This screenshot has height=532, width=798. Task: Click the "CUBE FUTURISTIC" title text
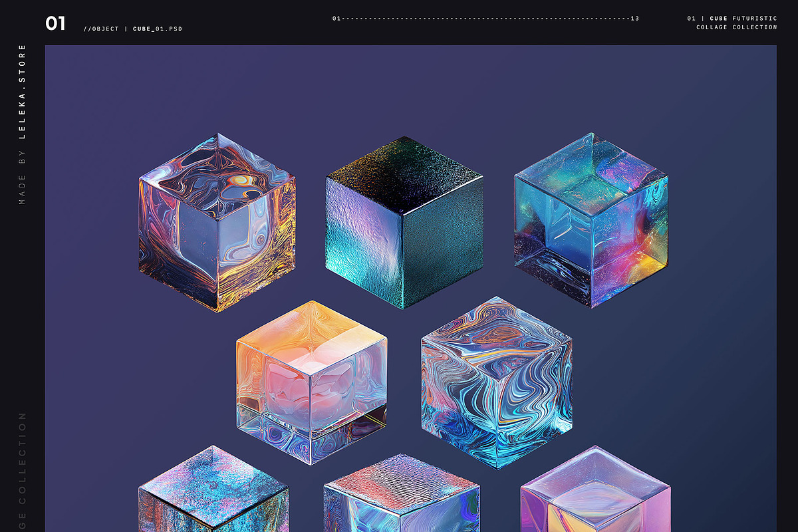pyautogui.click(x=743, y=19)
